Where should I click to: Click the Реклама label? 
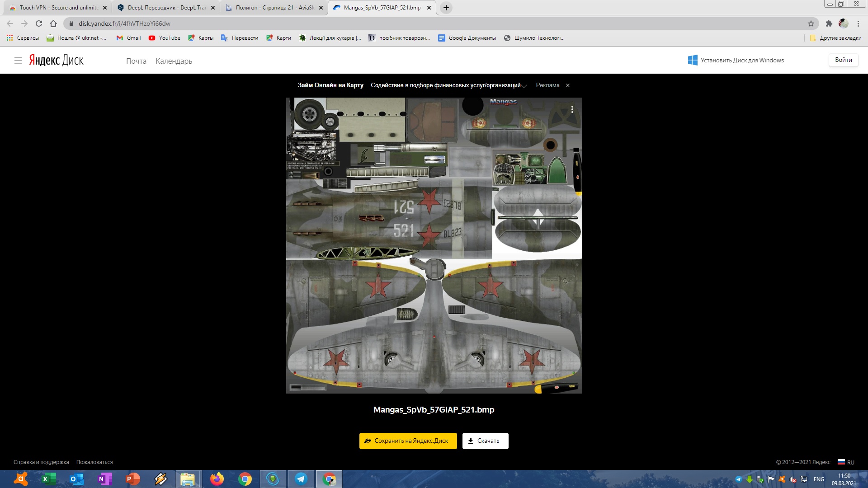[547, 85]
